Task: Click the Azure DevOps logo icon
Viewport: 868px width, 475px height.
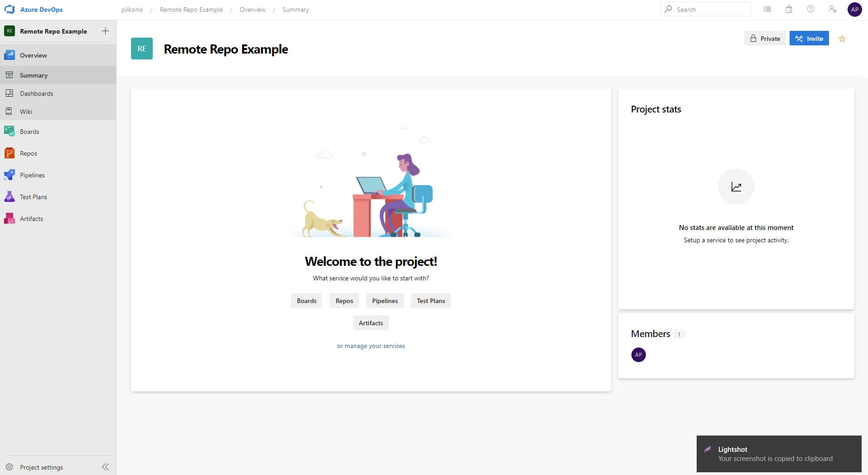Action: [10, 9]
